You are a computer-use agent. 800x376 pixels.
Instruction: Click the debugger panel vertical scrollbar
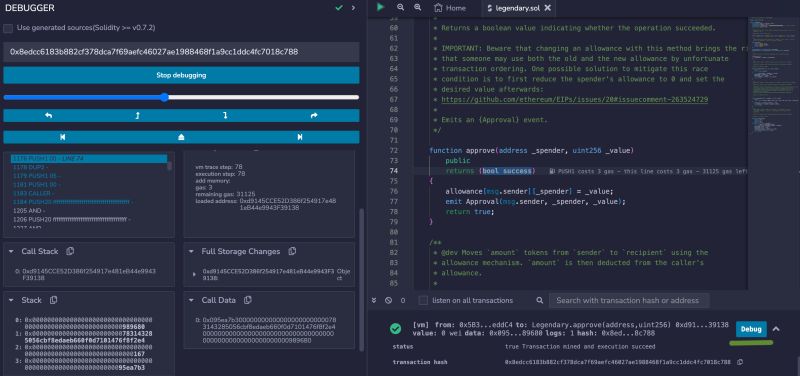(363, 280)
